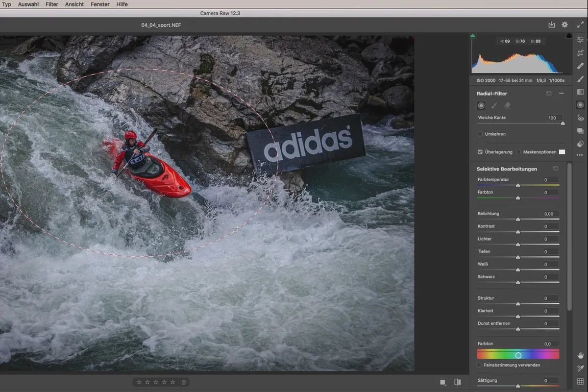This screenshot has height=392, width=588.
Task: Choose the eraser mask mode in Radial-Filter
Action: [507, 105]
